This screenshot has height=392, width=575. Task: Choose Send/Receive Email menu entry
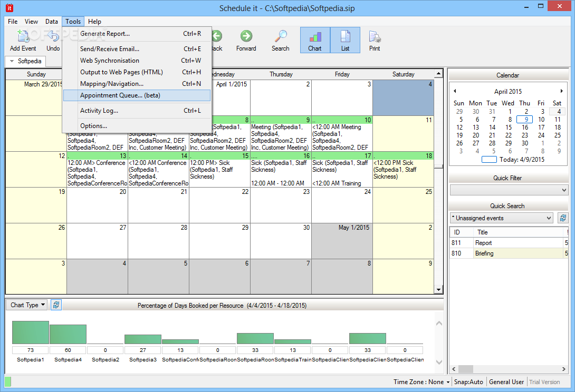pyautogui.click(x=137, y=48)
